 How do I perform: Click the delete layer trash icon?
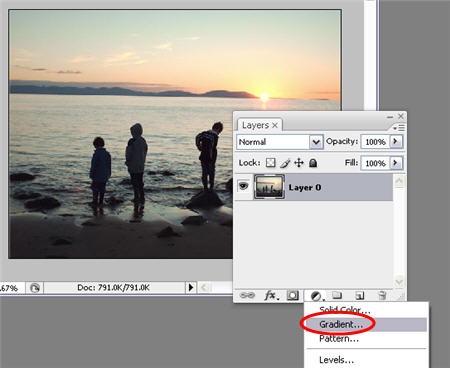[x=382, y=295]
